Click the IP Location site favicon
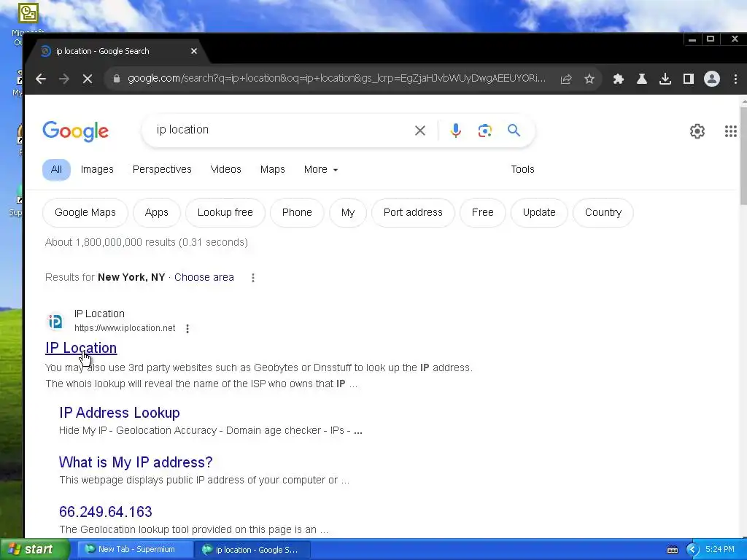This screenshot has height=560, width=747. 55,322
